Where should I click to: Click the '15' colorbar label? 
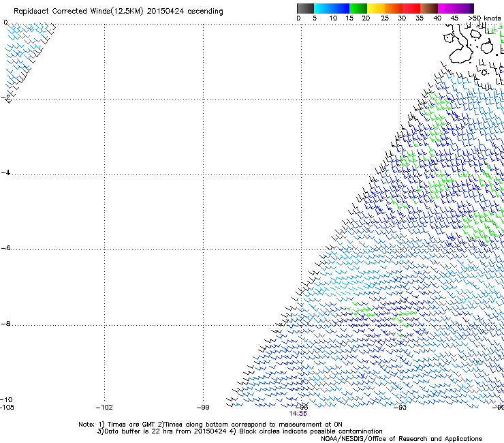349,18
